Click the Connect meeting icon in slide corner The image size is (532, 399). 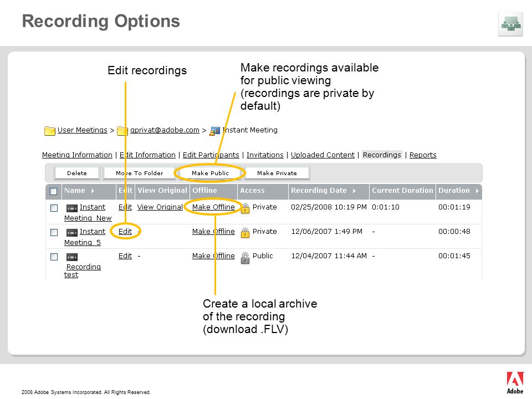pyautogui.click(x=510, y=24)
